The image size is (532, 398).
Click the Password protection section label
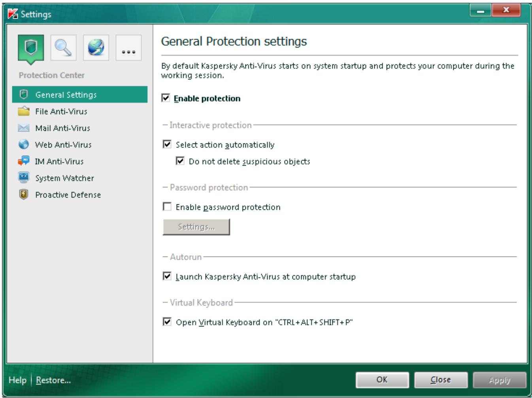click(x=209, y=187)
